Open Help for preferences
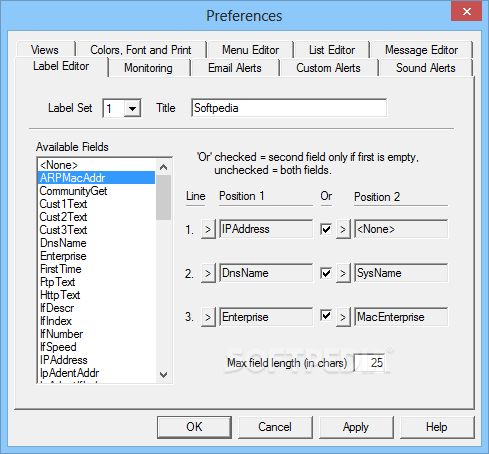 (x=437, y=427)
